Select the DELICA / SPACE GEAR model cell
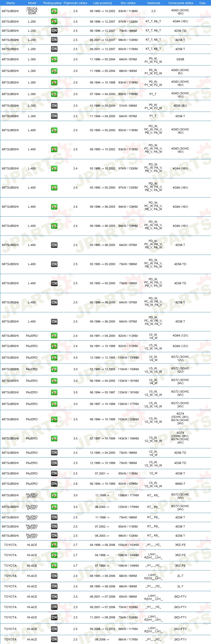This screenshot has width=211, height=644. (x=32, y=11)
